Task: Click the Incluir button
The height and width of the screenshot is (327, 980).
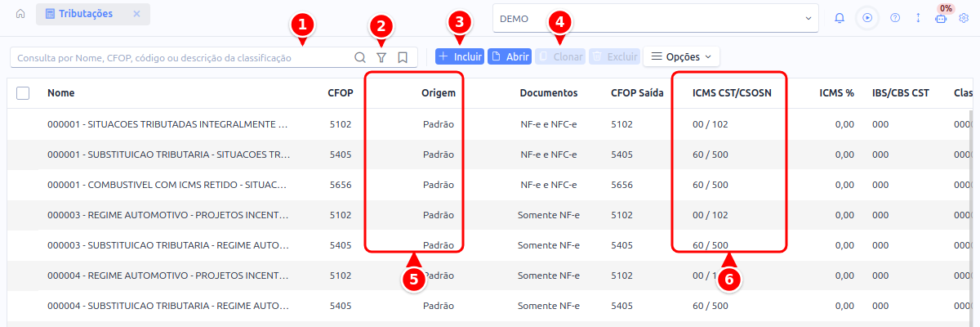Action: click(459, 57)
